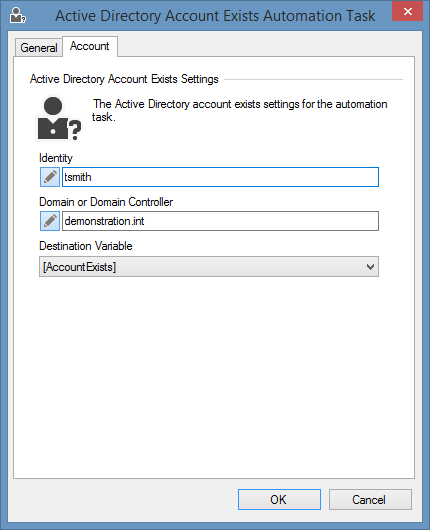Close the Automation Task window
Viewport: 430px width, 530px height.
(x=407, y=11)
